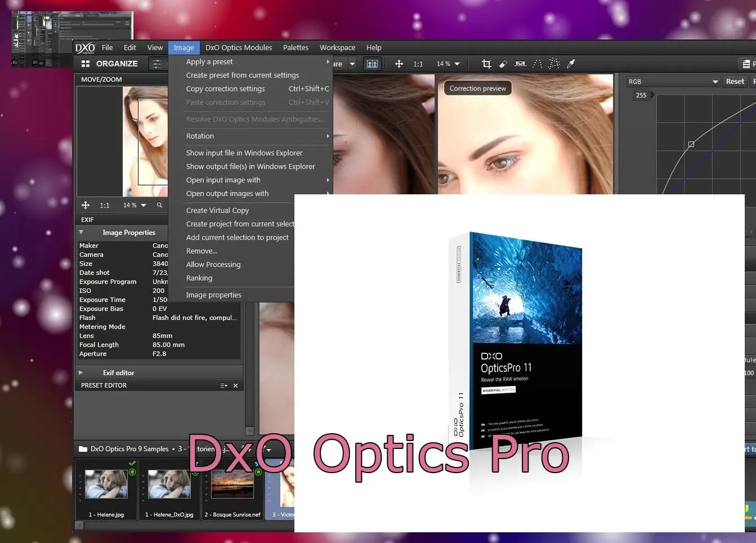756x543 pixels.
Task: Click green status circle on 1 - Helene.jpg
Action: click(x=132, y=472)
